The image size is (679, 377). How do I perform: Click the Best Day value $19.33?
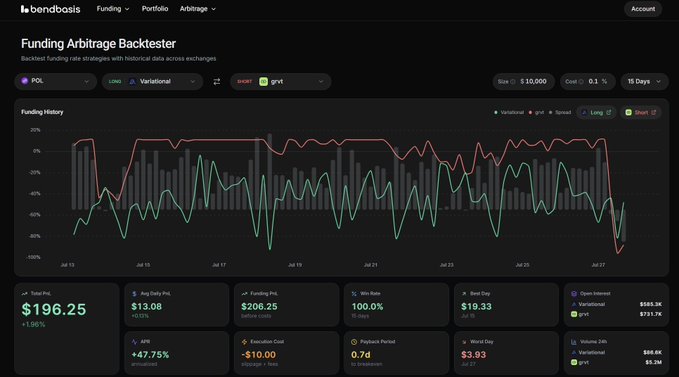[476, 306]
